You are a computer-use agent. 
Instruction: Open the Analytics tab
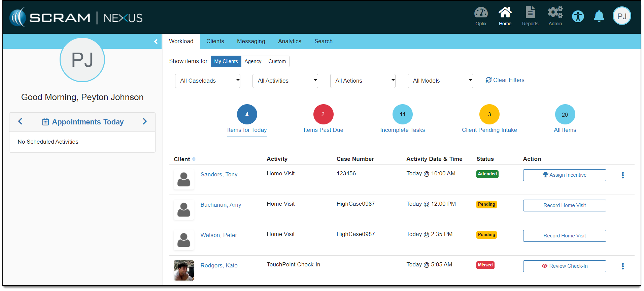click(290, 41)
